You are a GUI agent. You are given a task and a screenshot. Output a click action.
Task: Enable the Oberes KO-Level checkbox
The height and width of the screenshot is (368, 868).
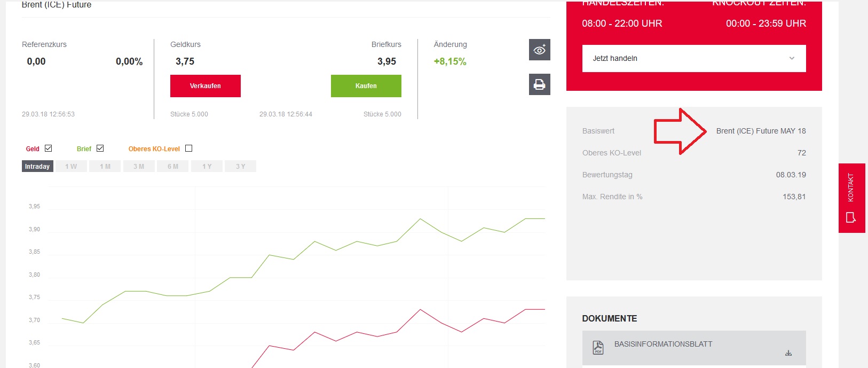coord(188,148)
